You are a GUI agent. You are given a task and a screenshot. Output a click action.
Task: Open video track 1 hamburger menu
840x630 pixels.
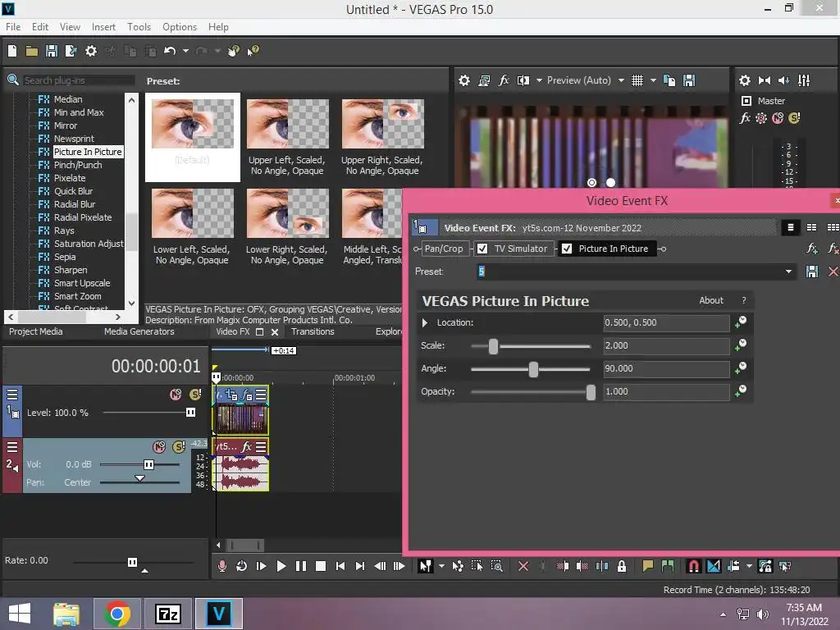pyautogui.click(x=11, y=395)
